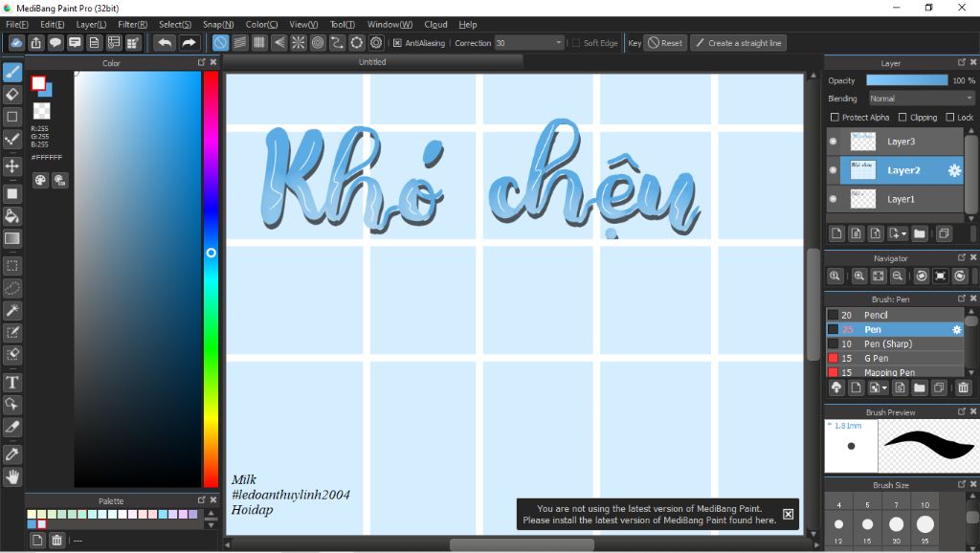Screen dimensions: 980x553
Task: Enable parallel lines snap
Action: [x=240, y=42]
